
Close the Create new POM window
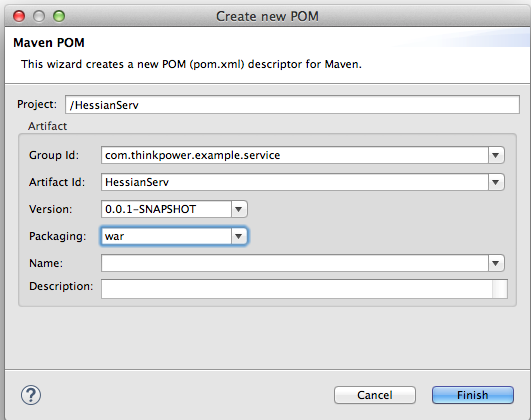[x=19, y=16]
